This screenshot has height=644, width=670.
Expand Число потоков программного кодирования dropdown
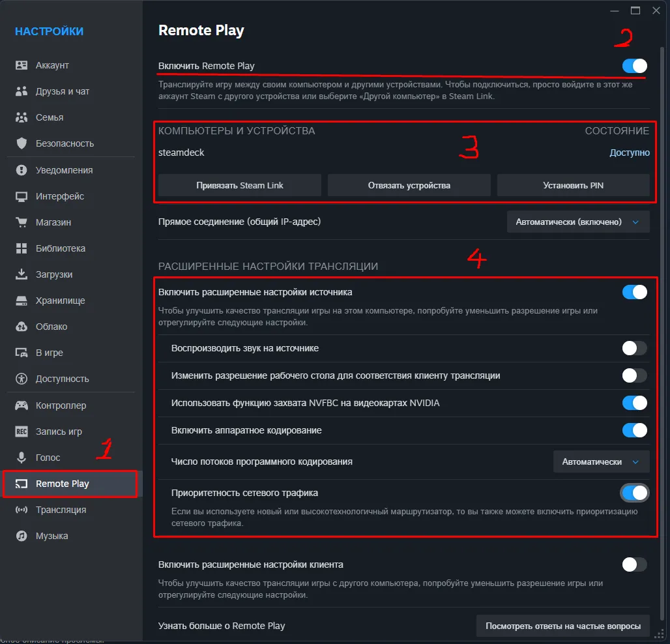point(600,461)
